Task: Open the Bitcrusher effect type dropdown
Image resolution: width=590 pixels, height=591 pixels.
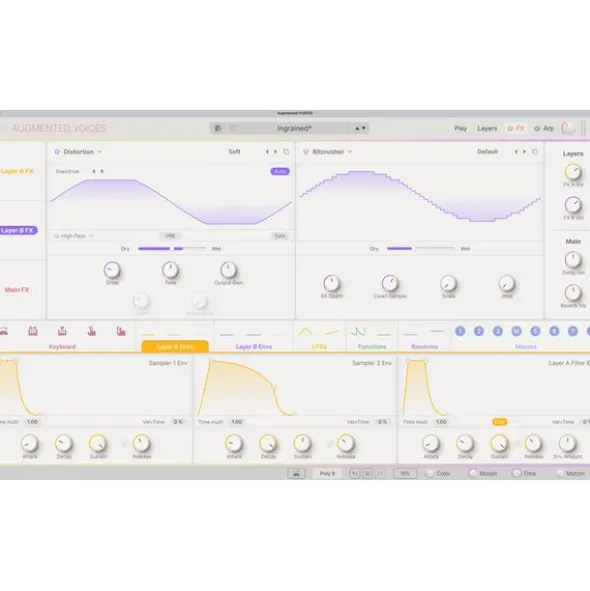Action: [x=332, y=152]
